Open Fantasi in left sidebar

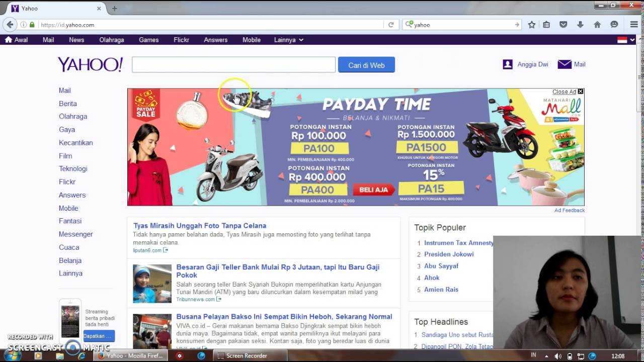70,221
